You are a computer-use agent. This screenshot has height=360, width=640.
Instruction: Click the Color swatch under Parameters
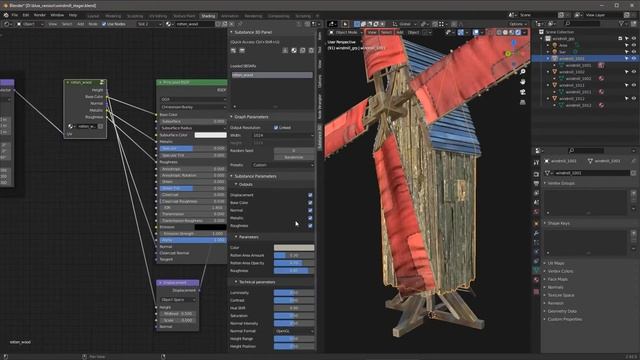294,247
